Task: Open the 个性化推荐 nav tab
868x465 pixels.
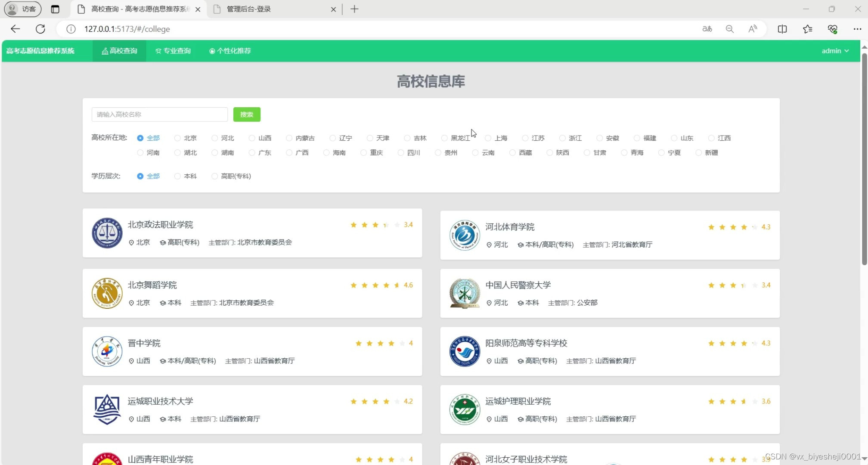Action: coord(230,51)
